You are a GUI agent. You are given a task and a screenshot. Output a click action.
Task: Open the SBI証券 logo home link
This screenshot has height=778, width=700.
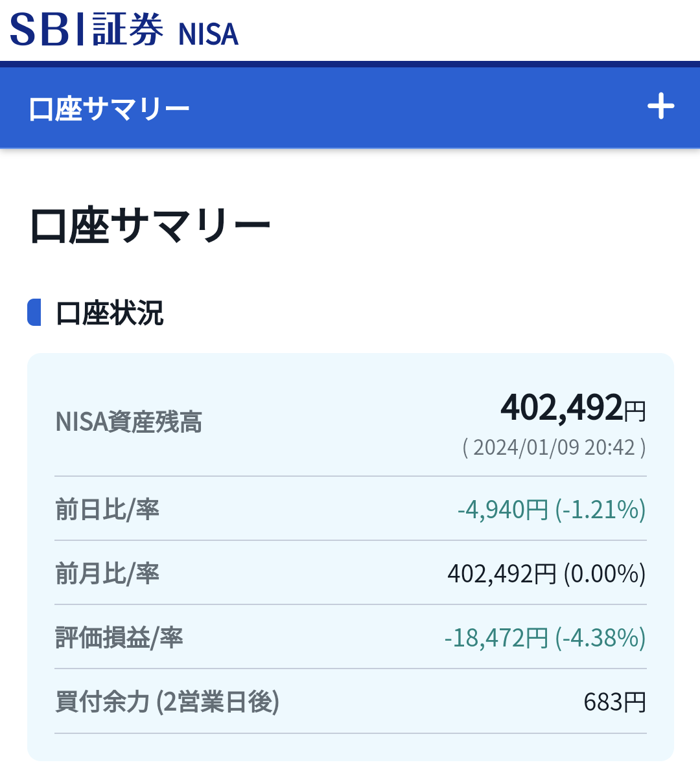(86, 30)
